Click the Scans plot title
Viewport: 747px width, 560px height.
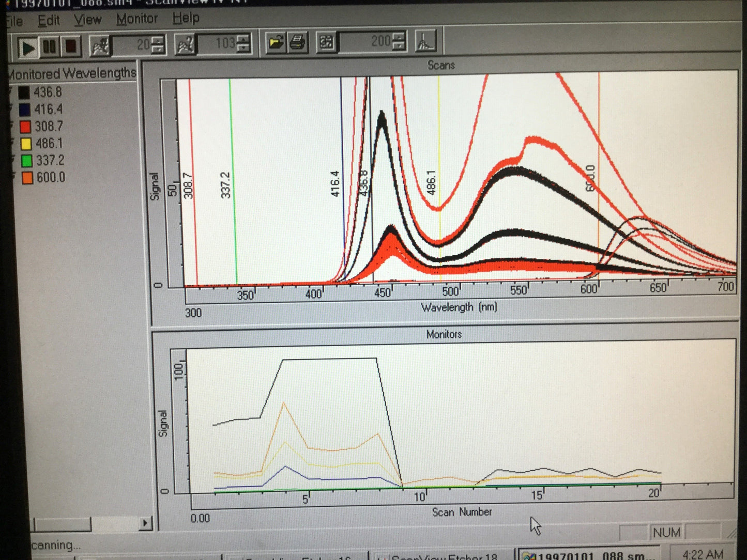(x=441, y=65)
